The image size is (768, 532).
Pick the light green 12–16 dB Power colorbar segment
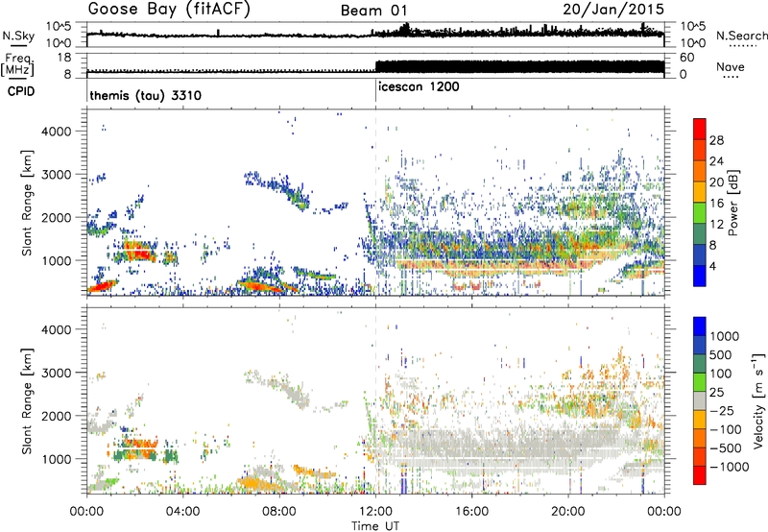click(x=700, y=213)
